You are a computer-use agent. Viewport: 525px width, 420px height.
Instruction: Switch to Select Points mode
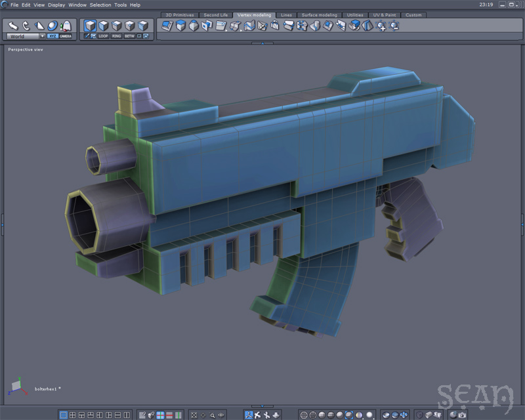(129, 26)
